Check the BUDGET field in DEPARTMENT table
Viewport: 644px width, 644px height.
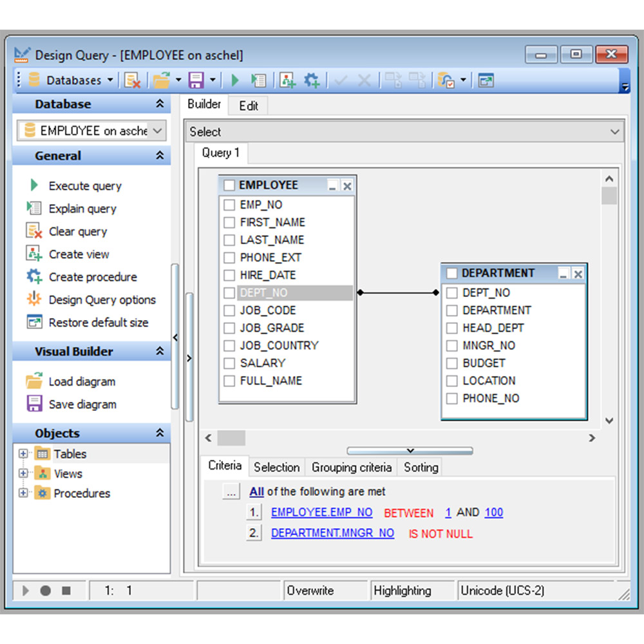(x=452, y=363)
